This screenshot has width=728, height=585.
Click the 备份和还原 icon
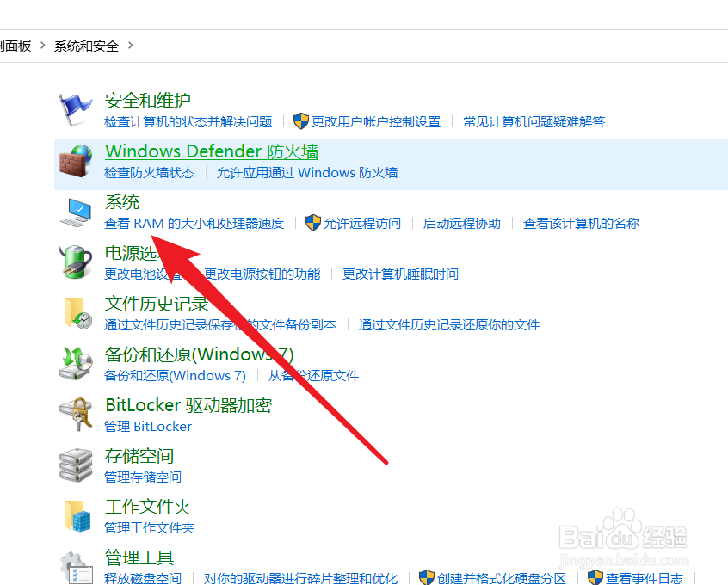(76, 364)
